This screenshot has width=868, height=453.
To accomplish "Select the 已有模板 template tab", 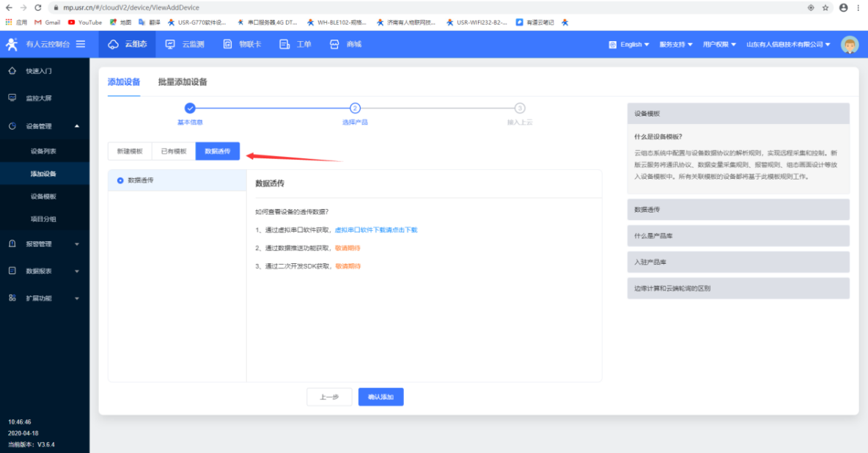I will (174, 151).
